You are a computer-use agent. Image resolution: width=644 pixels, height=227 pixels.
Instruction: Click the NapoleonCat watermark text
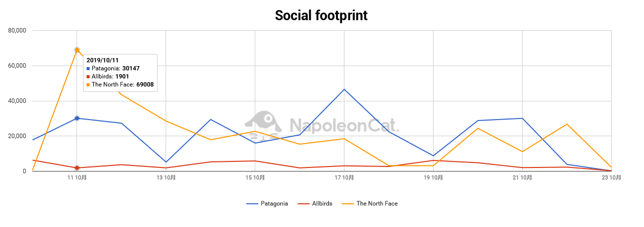point(344,125)
